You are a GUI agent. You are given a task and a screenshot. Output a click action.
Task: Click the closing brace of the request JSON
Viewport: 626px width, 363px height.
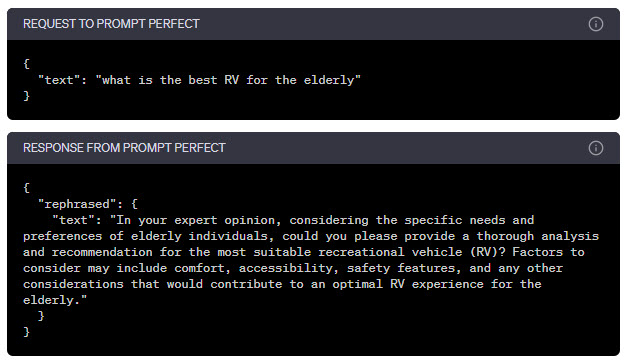pos(26,96)
